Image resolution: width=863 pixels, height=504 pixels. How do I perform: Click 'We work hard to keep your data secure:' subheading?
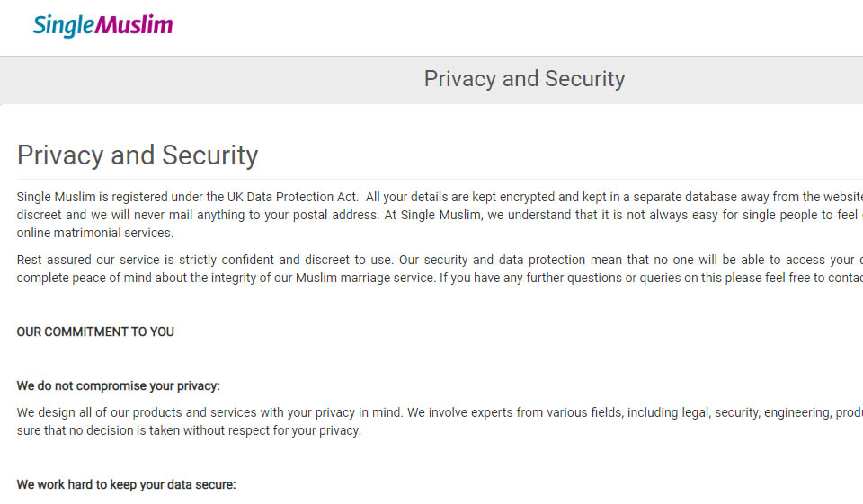tap(126, 484)
